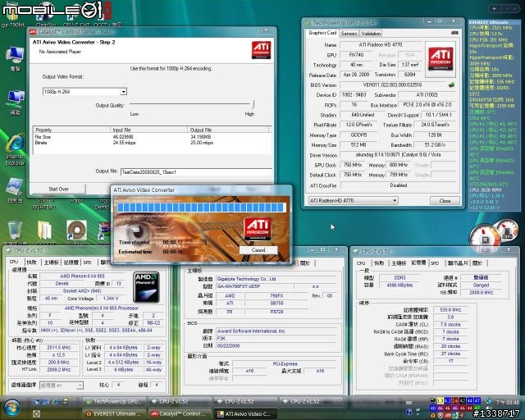Screen dimensions: 525x420
Task: Click the 4096 MBytes memory size field
Action: tap(399, 285)
